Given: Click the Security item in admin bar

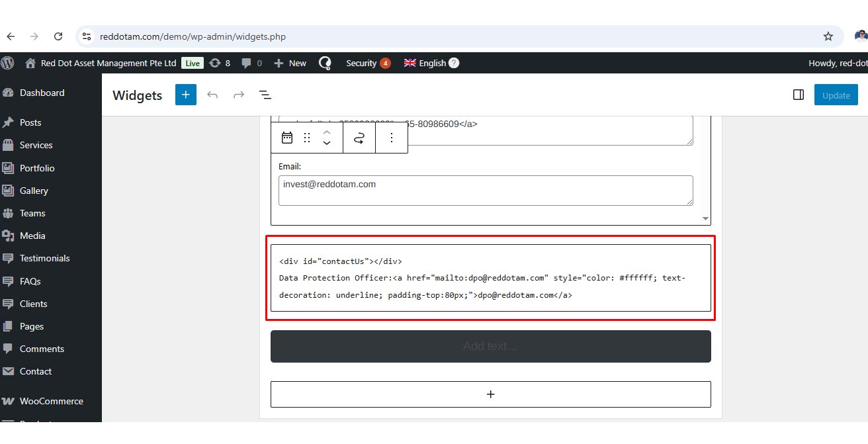Looking at the screenshot, I should (x=361, y=63).
